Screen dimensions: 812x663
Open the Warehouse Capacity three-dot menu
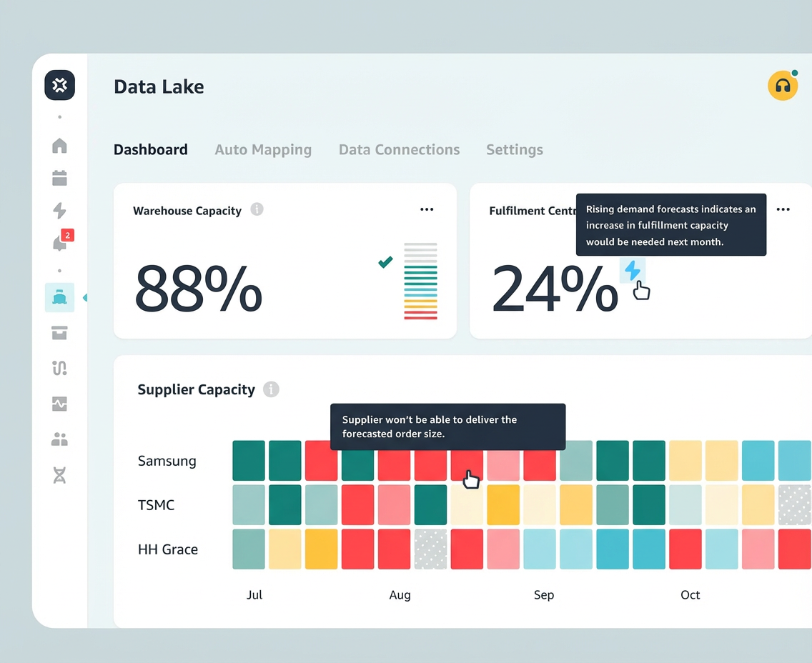(x=427, y=209)
